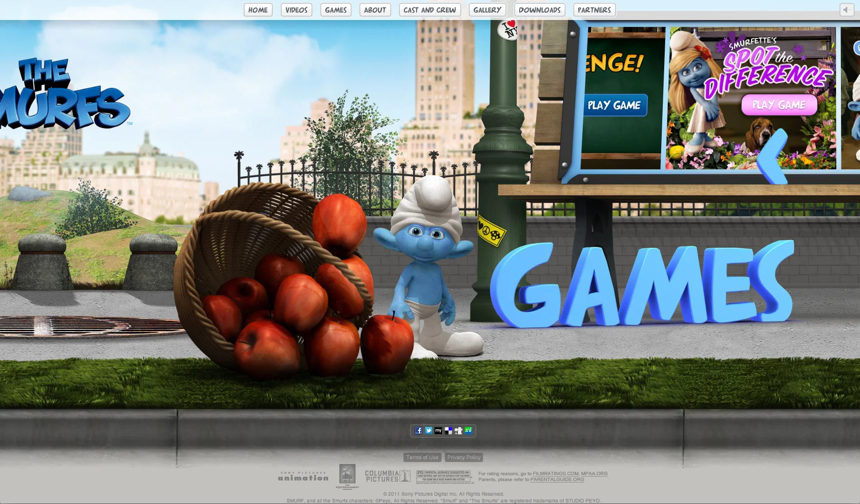Click the Columbia Pictures logo
Viewport: 860px width, 504px height.
pos(388,476)
